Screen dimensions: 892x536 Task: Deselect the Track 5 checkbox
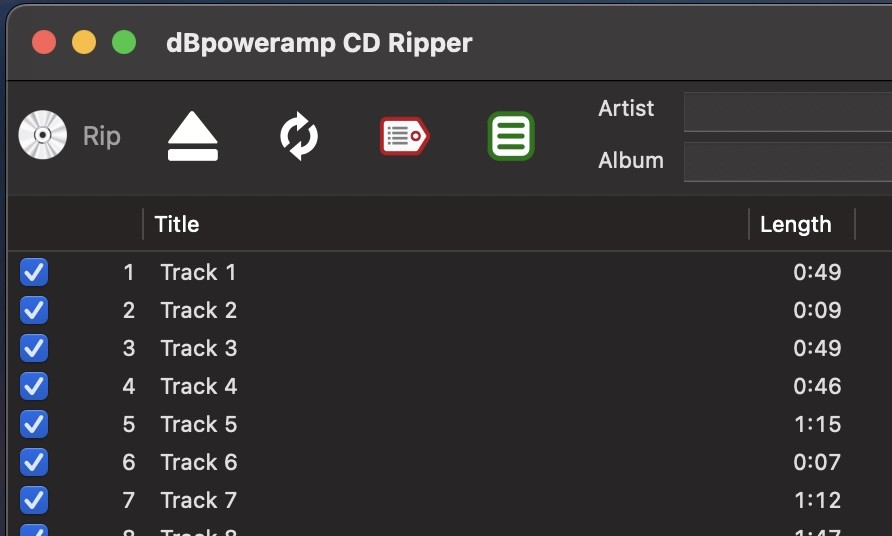(34, 424)
